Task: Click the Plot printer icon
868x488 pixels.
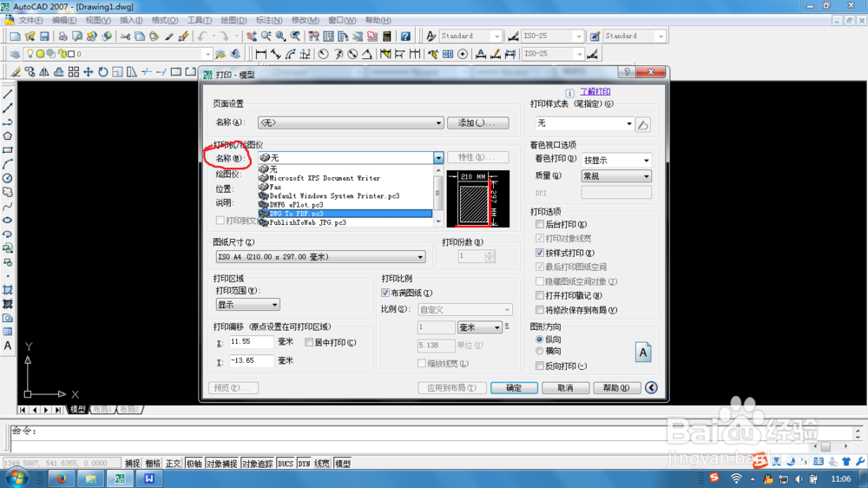Action: click(62, 36)
